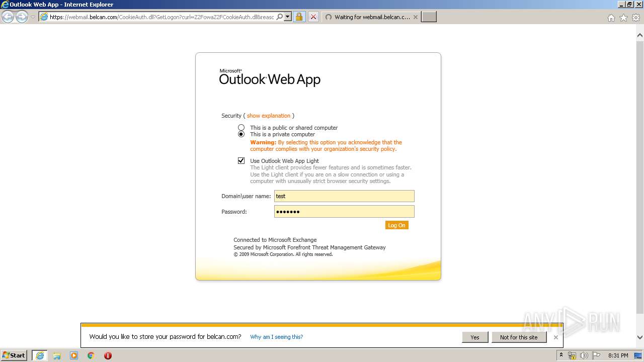The width and height of the screenshot is (644, 362).
Task: Open 'Why am I seeing this?' link
Action: tap(277, 337)
